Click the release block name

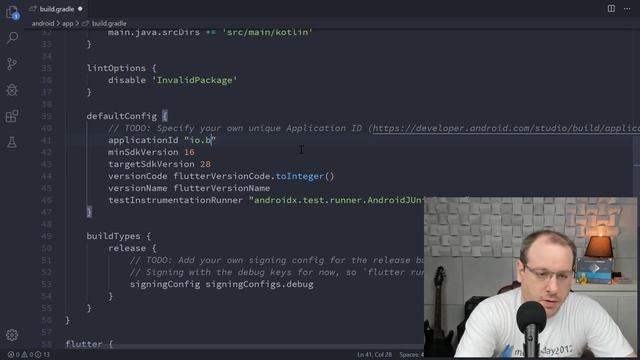point(127,248)
